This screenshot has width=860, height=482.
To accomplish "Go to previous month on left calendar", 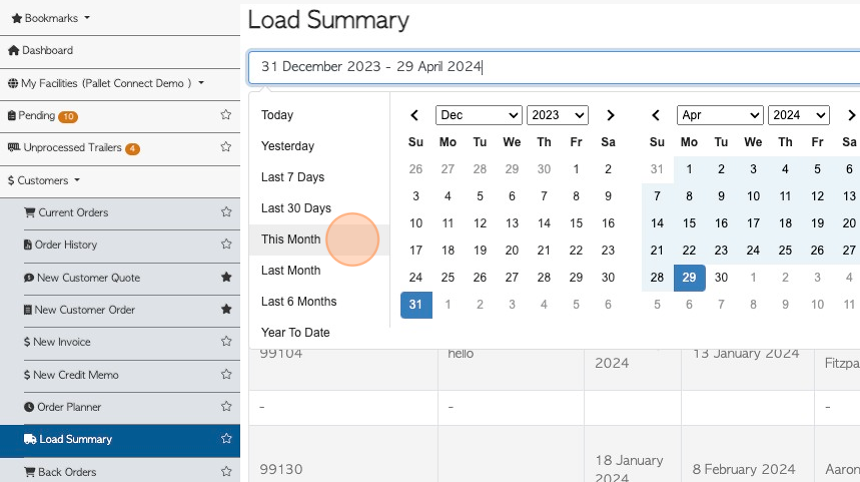I will [x=415, y=115].
